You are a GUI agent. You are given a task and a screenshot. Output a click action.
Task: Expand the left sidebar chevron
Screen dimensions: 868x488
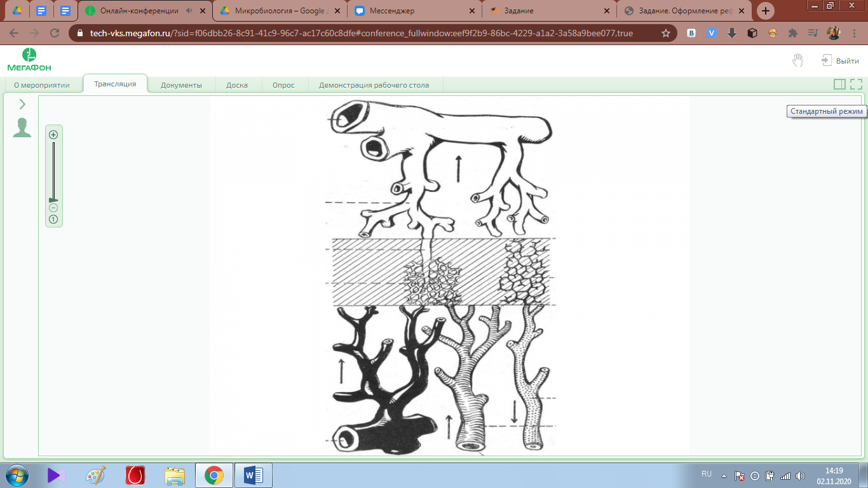(x=22, y=104)
